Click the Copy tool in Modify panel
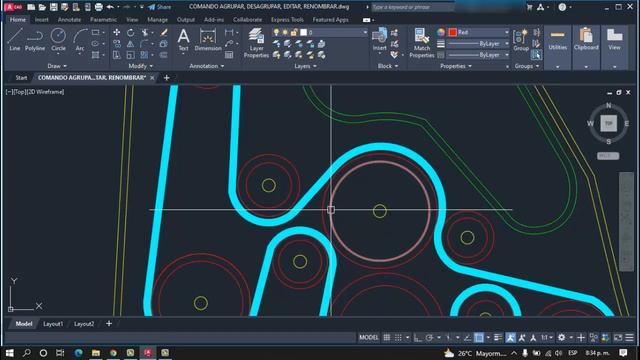This screenshot has height=360, width=640. click(x=117, y=44)
